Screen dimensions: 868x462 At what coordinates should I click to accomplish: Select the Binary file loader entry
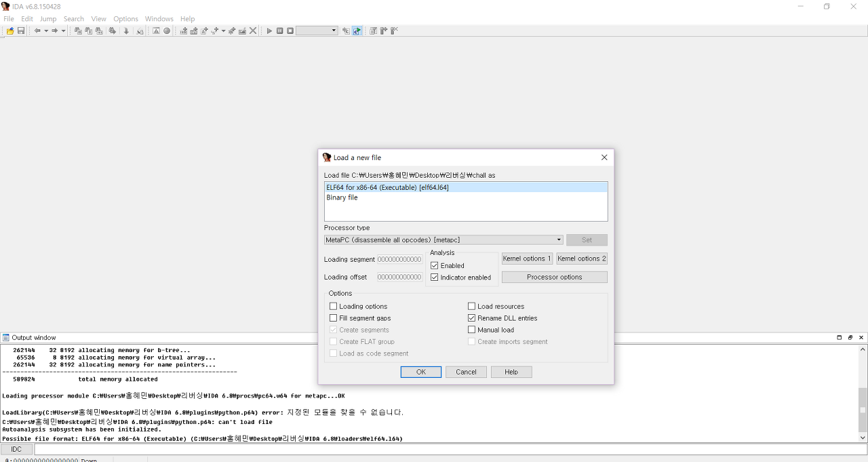pyautogui.click(x=466, y=197)
